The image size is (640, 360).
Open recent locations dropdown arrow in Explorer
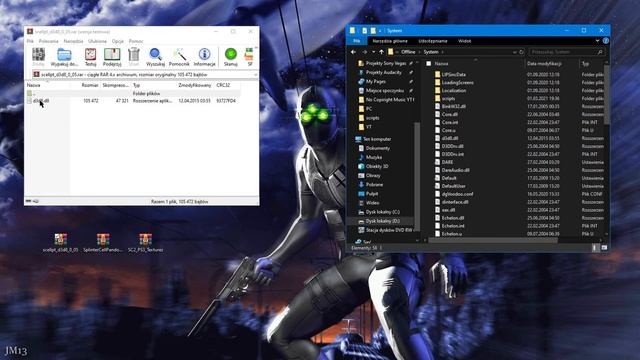(373, 52)
